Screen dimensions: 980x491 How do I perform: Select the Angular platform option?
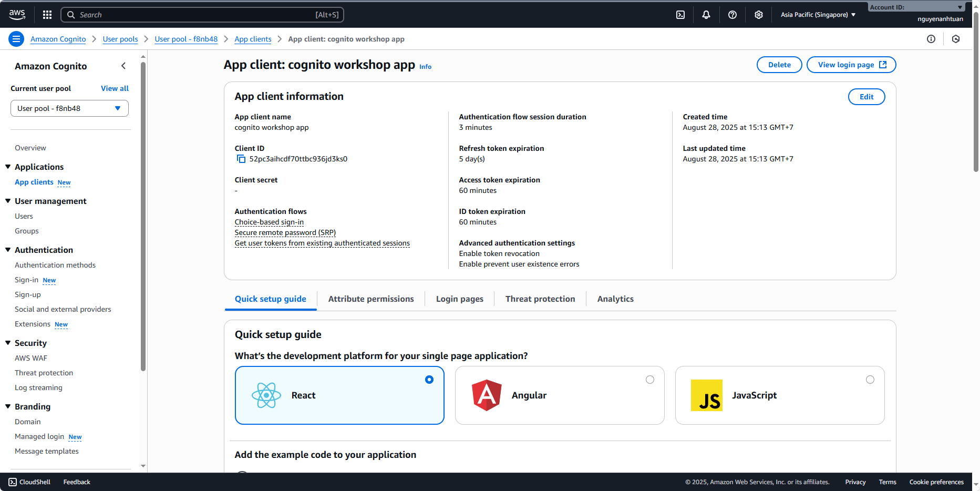(x=650, y=380)
